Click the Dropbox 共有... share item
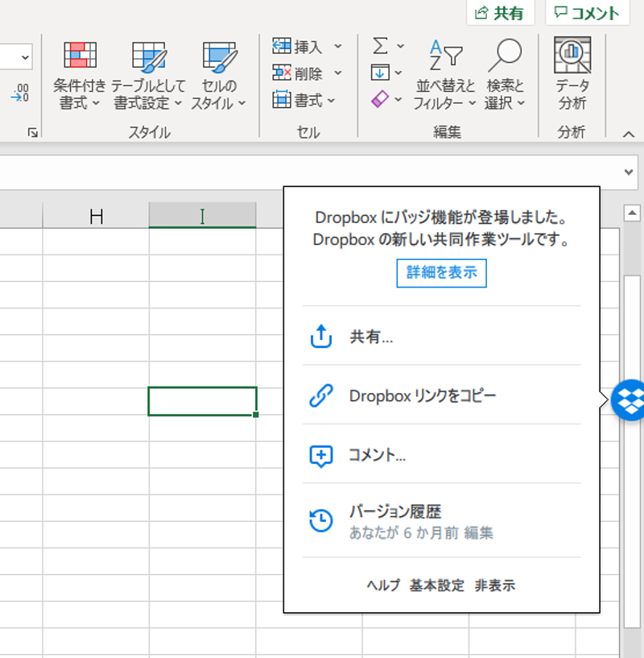The height and width of the screenshot is (658, 644). (441, 337)
